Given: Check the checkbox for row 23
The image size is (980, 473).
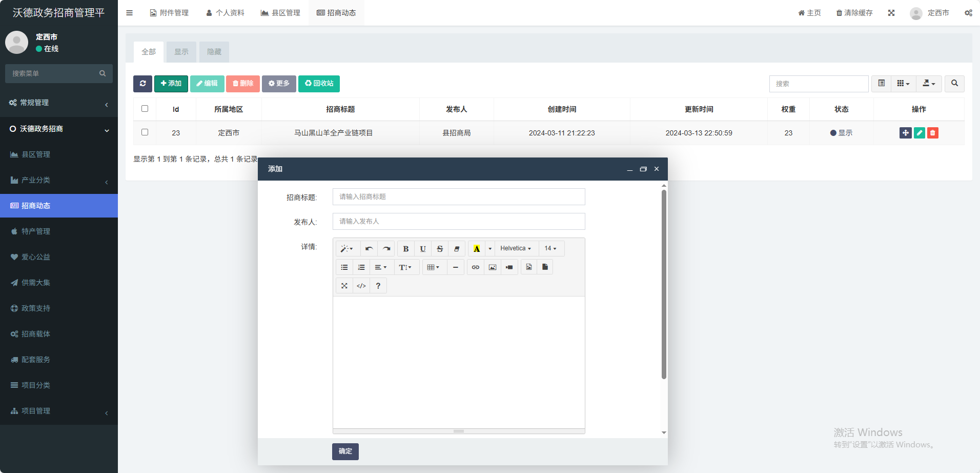Looking at the screenshot, I should (x=145, y=132).
